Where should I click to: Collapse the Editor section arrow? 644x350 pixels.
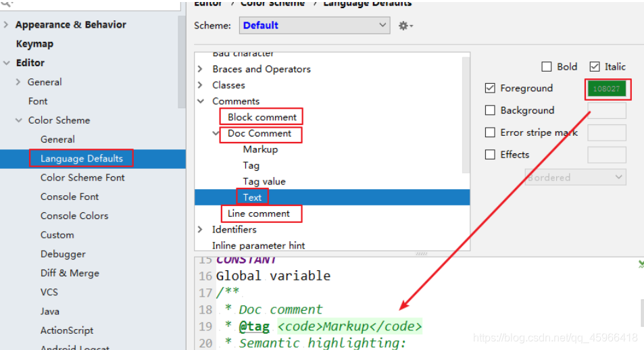point(6,63)
